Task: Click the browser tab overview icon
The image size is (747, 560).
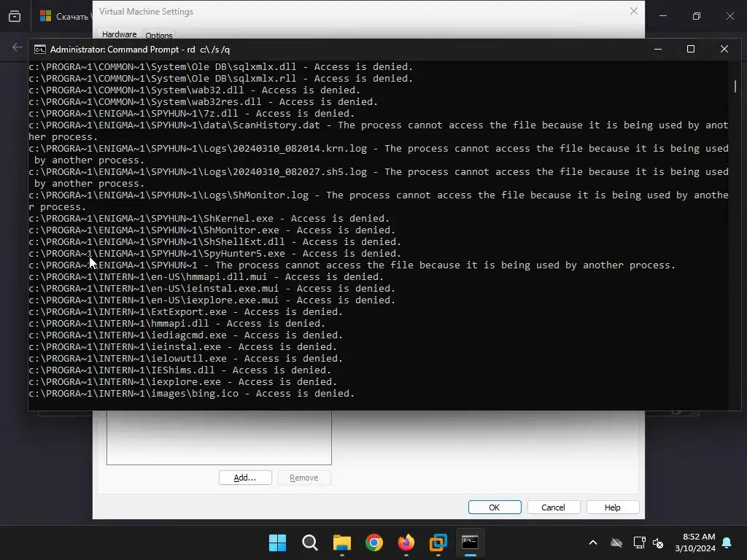Action: tap(15, 16)
